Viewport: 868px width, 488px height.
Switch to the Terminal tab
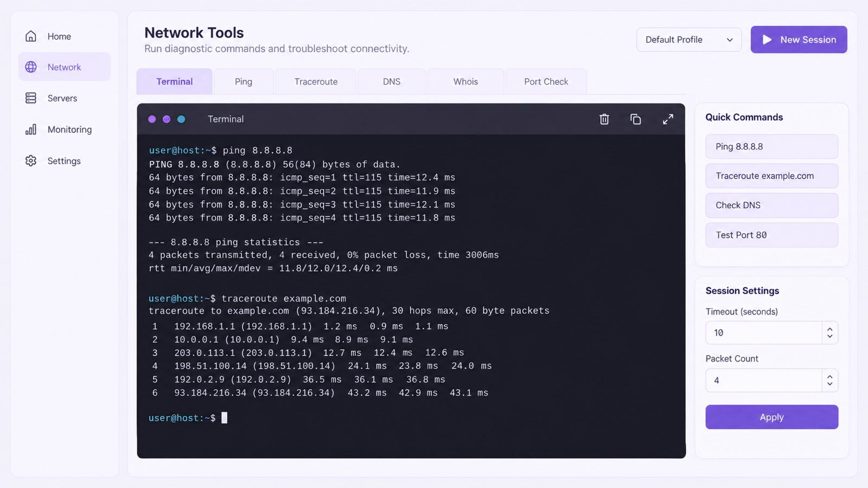click(175, 81)
